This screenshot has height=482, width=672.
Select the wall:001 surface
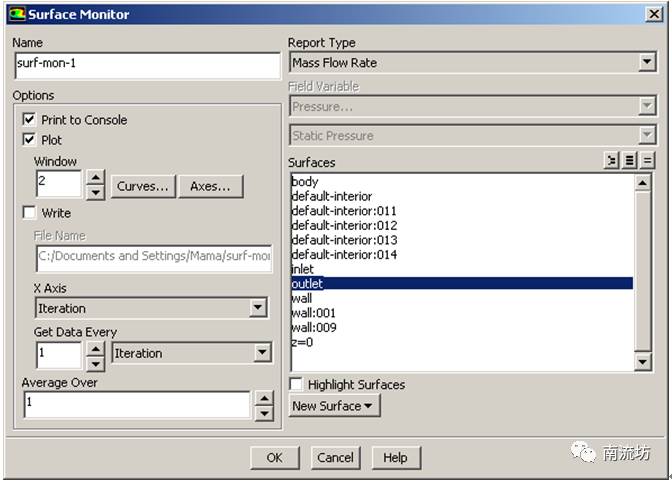462,313
